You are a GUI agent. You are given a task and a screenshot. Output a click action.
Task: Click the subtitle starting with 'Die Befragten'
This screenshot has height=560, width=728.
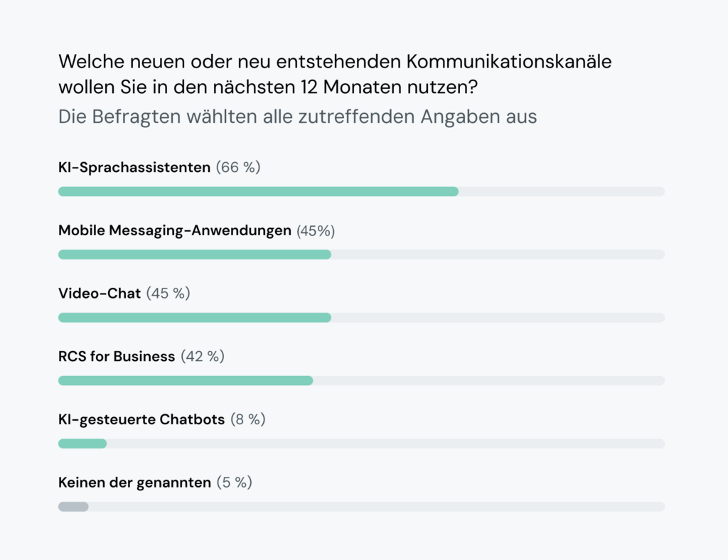tap(297, 117)
